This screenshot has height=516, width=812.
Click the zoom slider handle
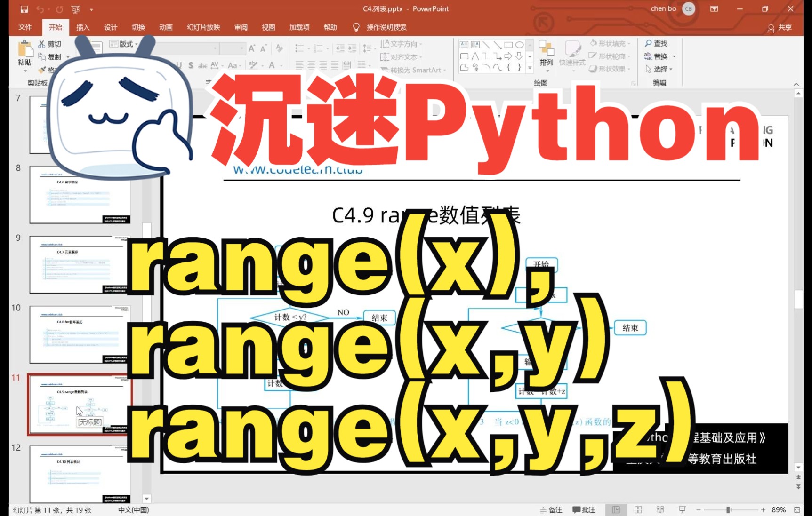click(728, 510)
